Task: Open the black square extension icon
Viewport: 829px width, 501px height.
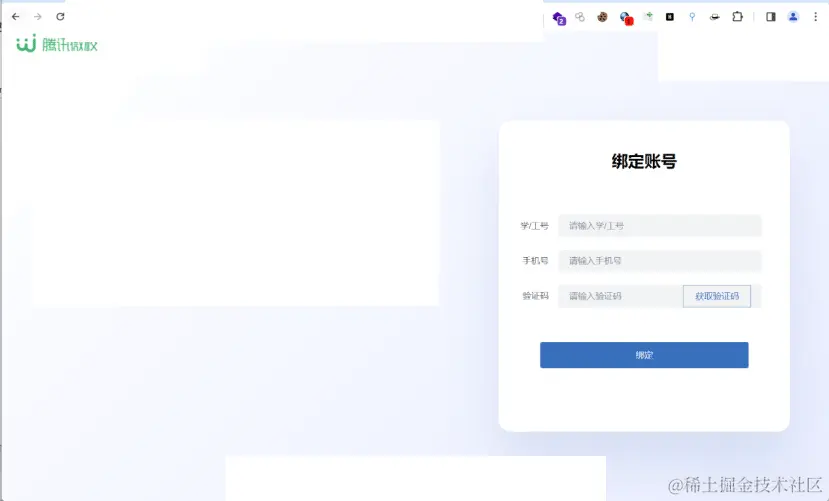Action: point(670,17)
